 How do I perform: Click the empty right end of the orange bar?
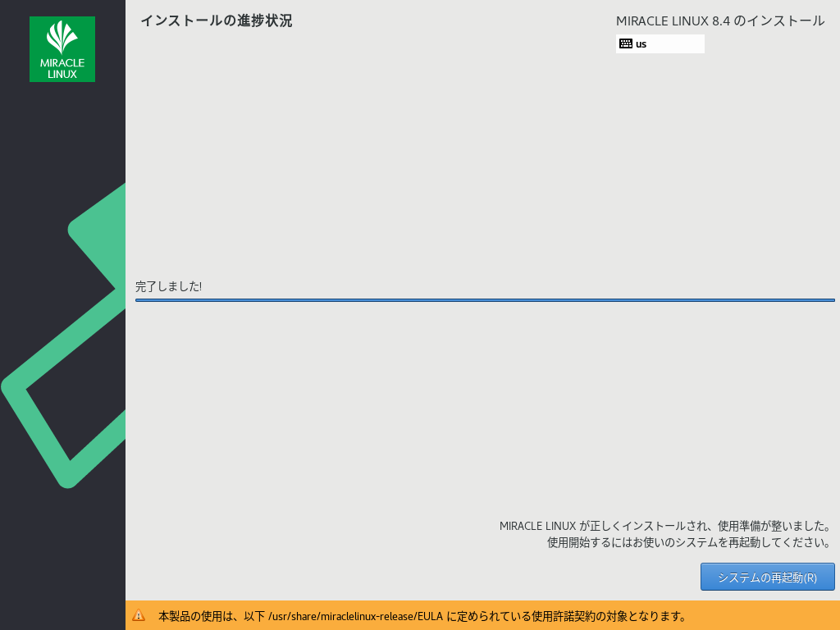tap(771, 615)
